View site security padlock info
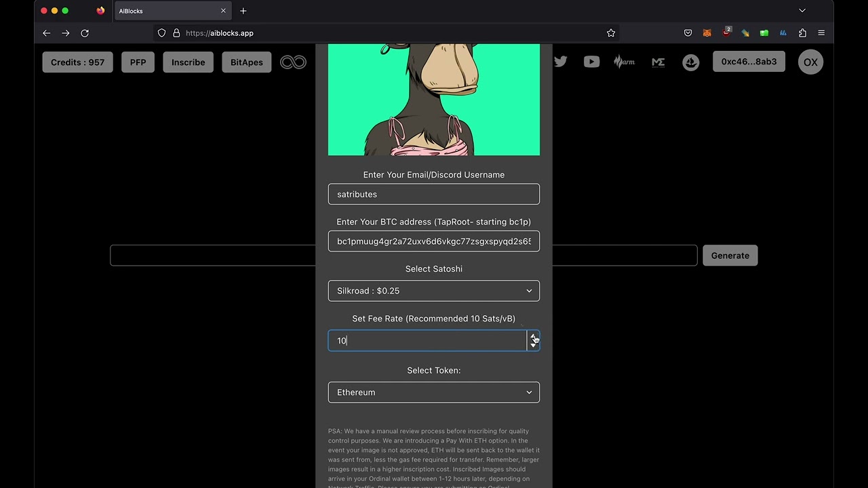868x488 pixels. click(x=176, y=33)
